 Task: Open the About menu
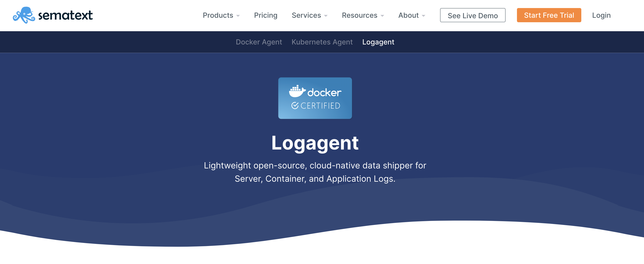408,15
